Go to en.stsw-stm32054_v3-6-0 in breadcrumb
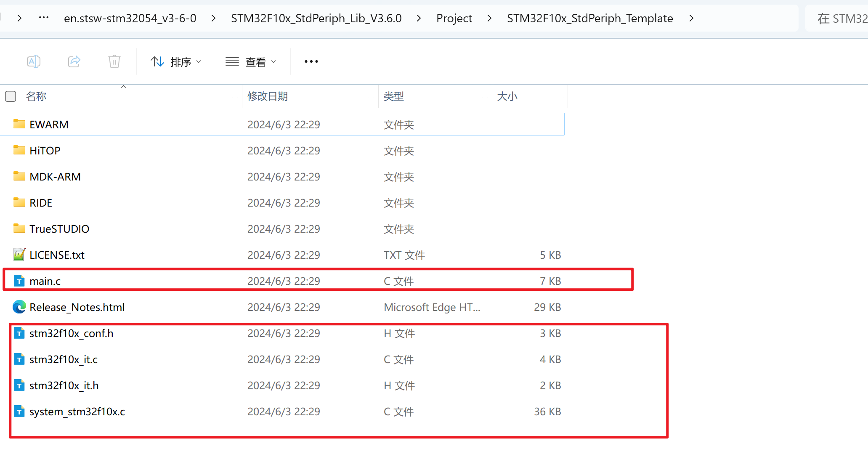This screenshot has height=470, width=868. [x=130, y=18]
